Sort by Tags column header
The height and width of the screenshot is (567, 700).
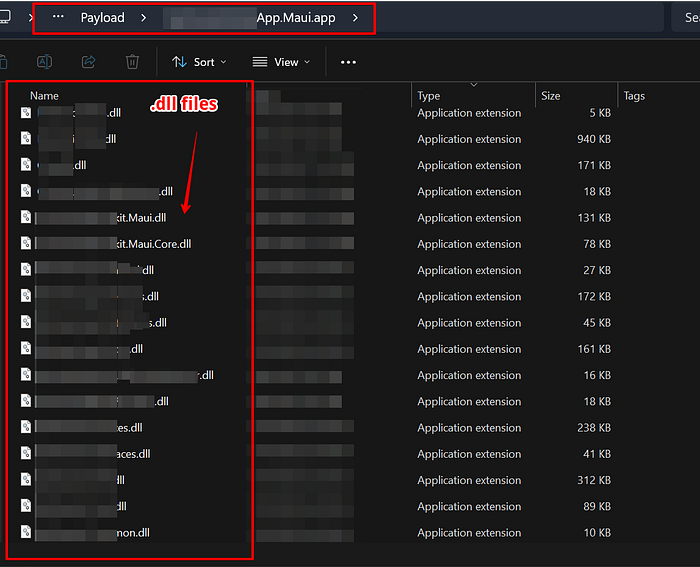point(634,96)
